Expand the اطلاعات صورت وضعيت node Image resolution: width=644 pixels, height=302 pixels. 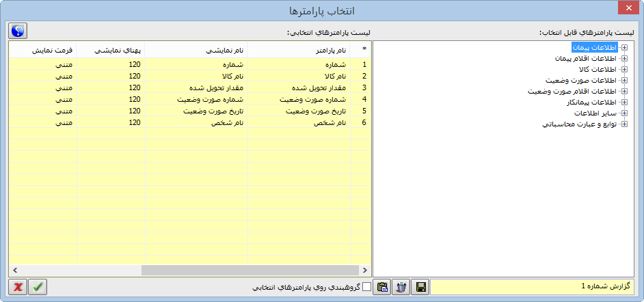tap(625, 80)
